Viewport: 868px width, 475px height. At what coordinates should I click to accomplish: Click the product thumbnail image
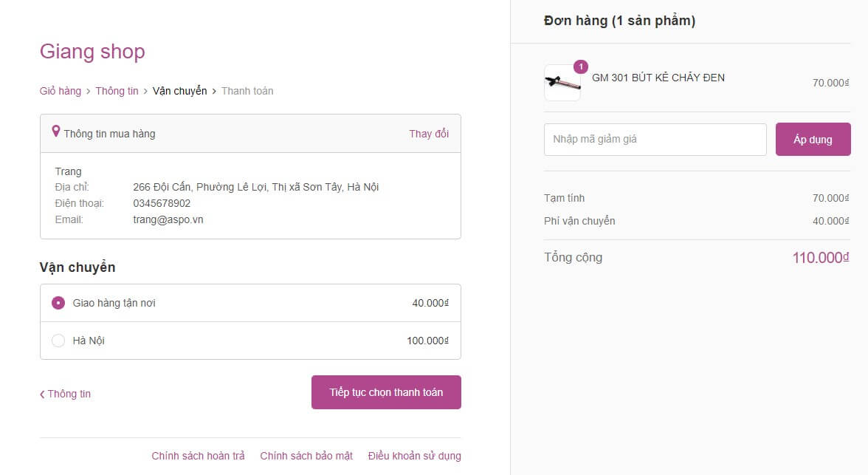tap(562, 83)
